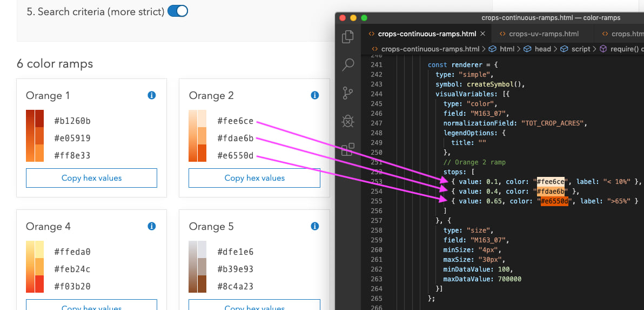Image resolution: width=644 pixels, height=310 pixels.
Task: Copy hex values for Orange 1
Action: click(92, 178)
